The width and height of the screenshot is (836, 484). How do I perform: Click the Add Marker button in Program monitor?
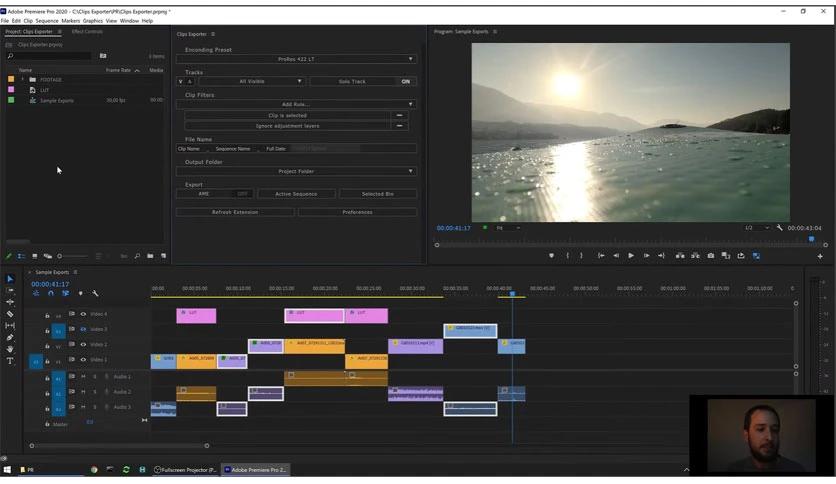pos(551,255)
